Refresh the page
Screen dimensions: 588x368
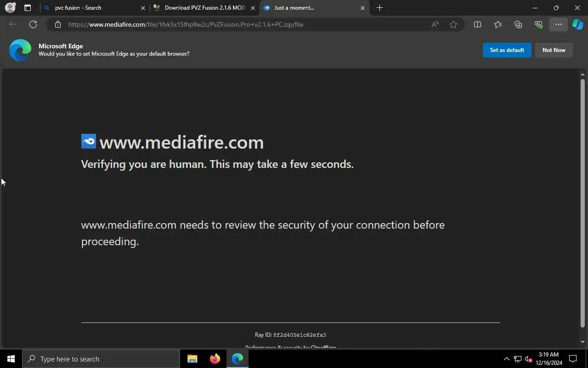tap(33, 24)
